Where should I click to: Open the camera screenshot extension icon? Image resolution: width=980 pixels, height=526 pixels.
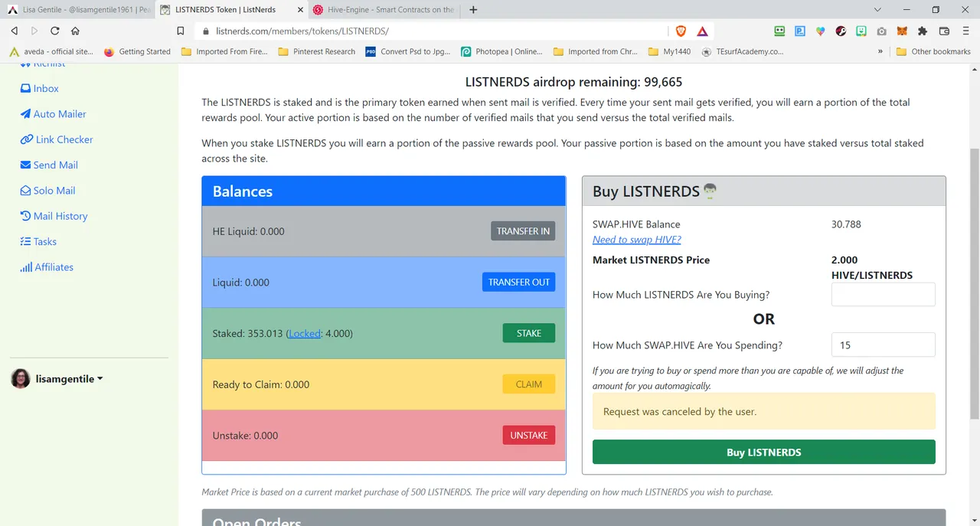point(882,31)
